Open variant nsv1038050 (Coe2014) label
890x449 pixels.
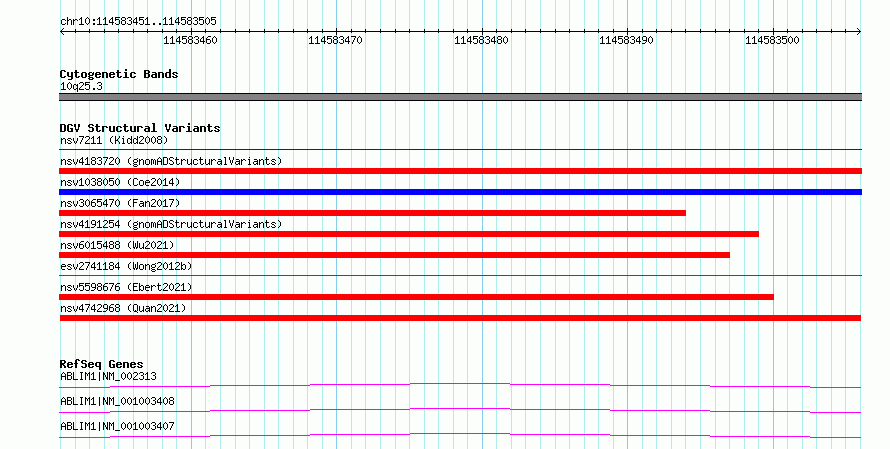click(x=120, y=182)
